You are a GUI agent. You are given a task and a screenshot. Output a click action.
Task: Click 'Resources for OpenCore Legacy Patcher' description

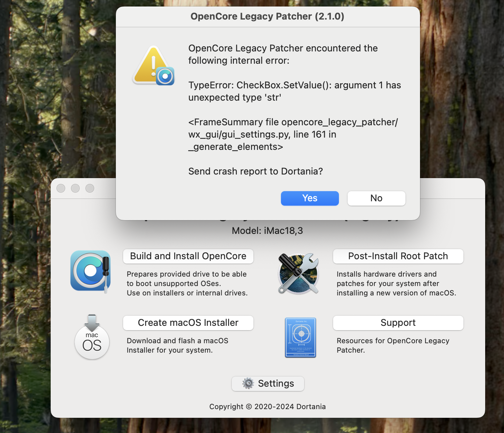[x=393, y=345]
